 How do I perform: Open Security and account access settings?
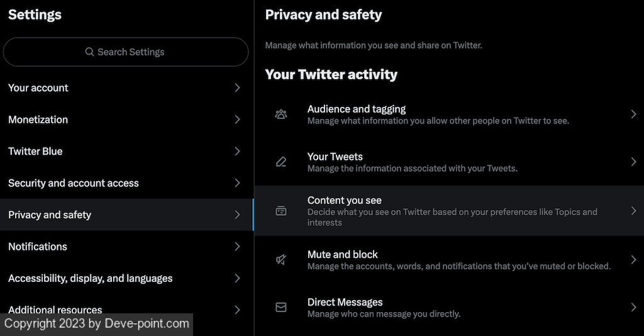(74, 183)
